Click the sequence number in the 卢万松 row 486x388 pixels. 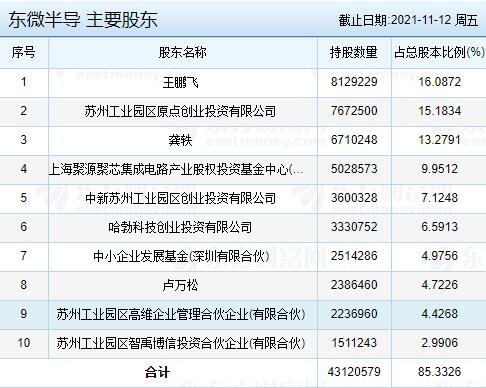(x=23, y=285)
